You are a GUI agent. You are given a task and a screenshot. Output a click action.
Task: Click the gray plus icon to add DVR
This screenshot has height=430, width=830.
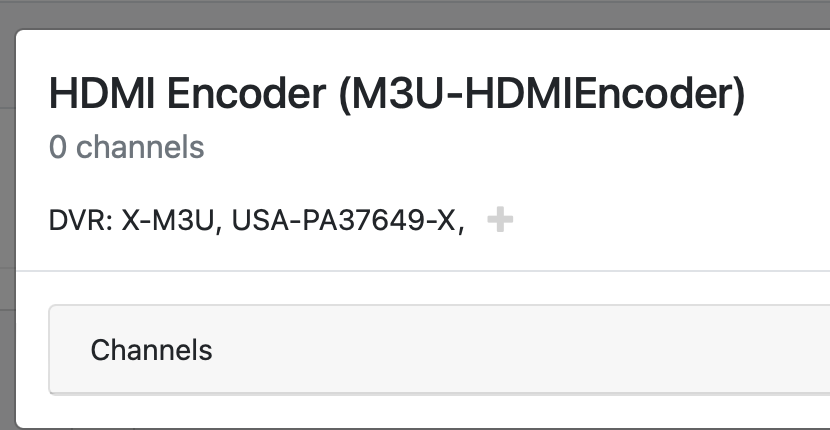click(x=499, y=220)
